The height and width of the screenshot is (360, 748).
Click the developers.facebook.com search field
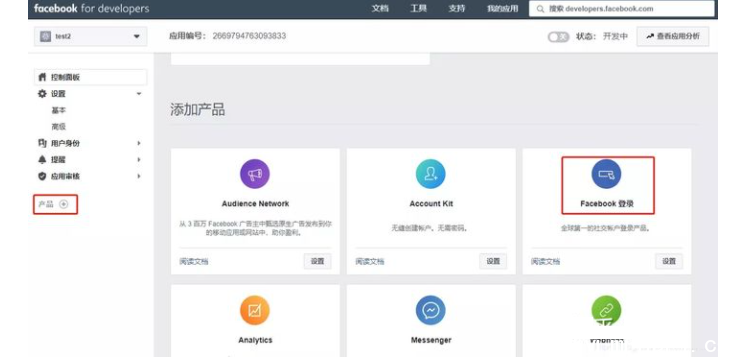tap(622, 9)
